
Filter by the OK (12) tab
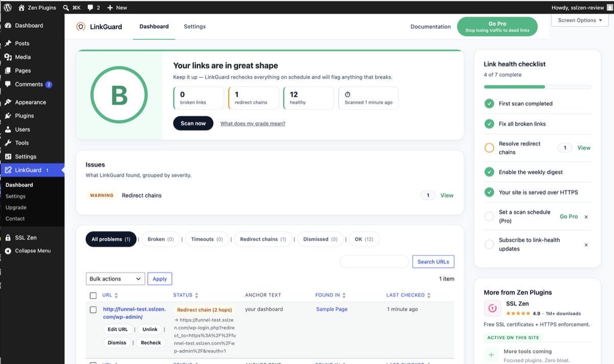click(364, 239)
